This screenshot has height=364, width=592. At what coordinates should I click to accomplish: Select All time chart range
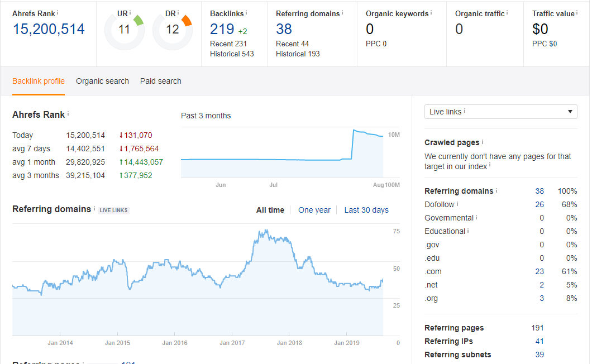coord(270,210)
